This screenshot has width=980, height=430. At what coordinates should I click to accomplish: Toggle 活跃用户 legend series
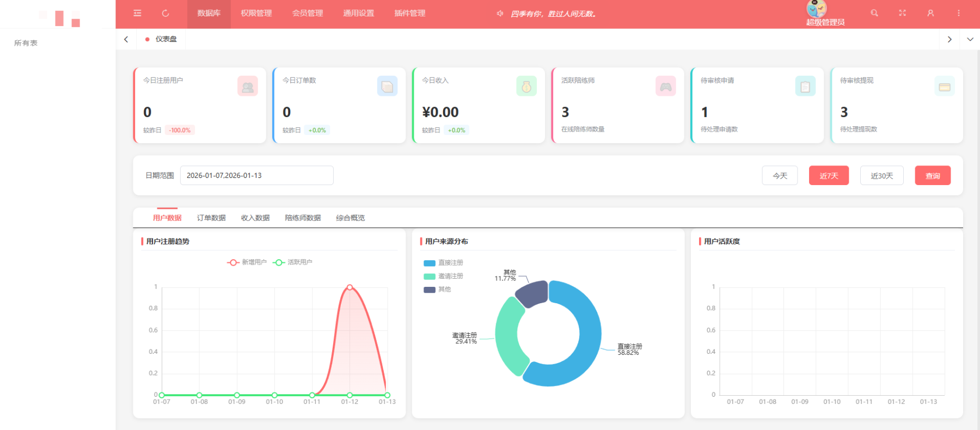(x=292, y=262)
